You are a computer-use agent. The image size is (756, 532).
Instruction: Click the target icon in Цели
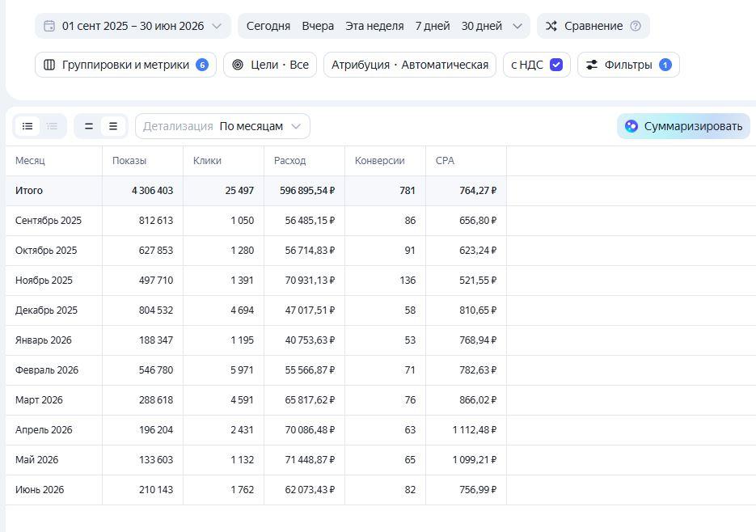[237, 65]
